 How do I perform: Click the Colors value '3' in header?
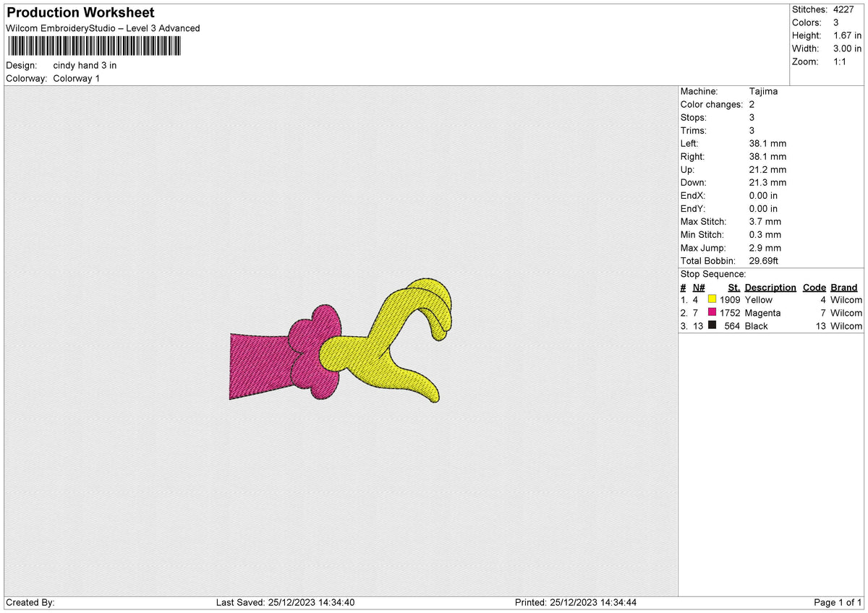[836, 22]
